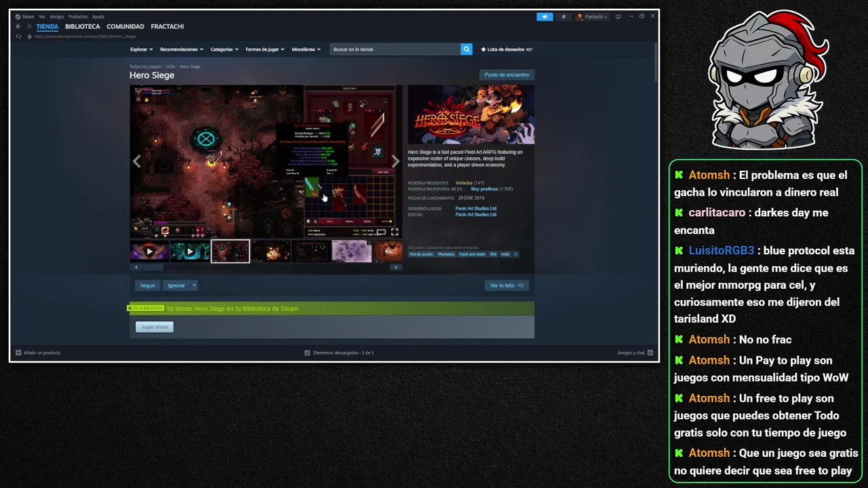Expand the Formas de jugar menu
868x488 pixels.
(x=264, y=49)
